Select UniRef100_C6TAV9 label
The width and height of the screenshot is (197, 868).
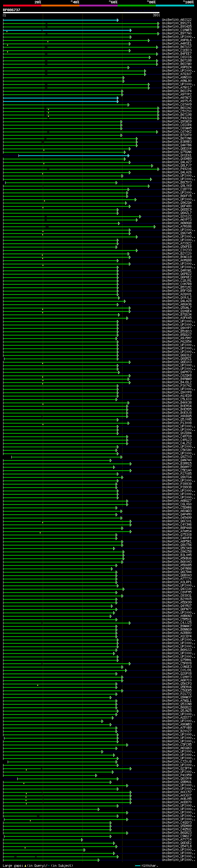[x=177, y=104]
